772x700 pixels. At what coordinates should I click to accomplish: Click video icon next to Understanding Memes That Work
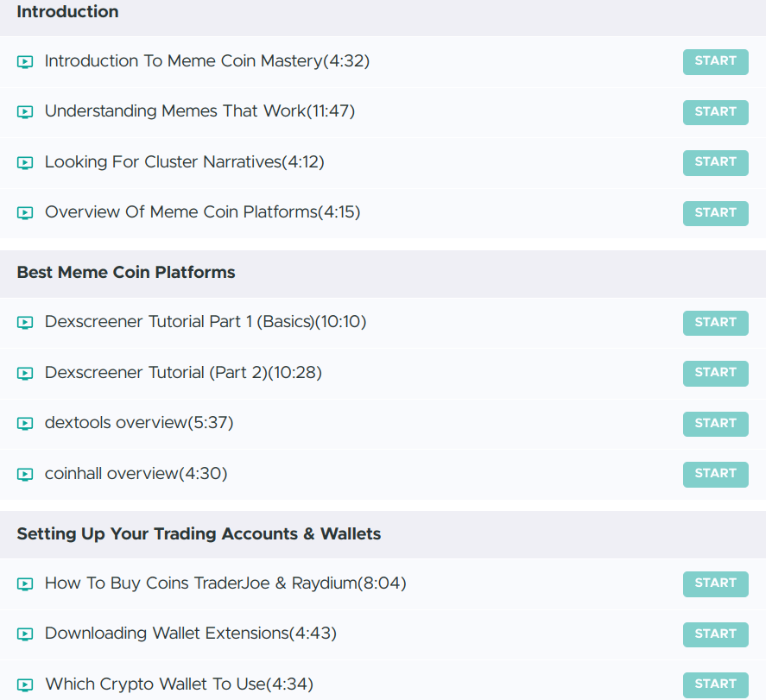25,112
